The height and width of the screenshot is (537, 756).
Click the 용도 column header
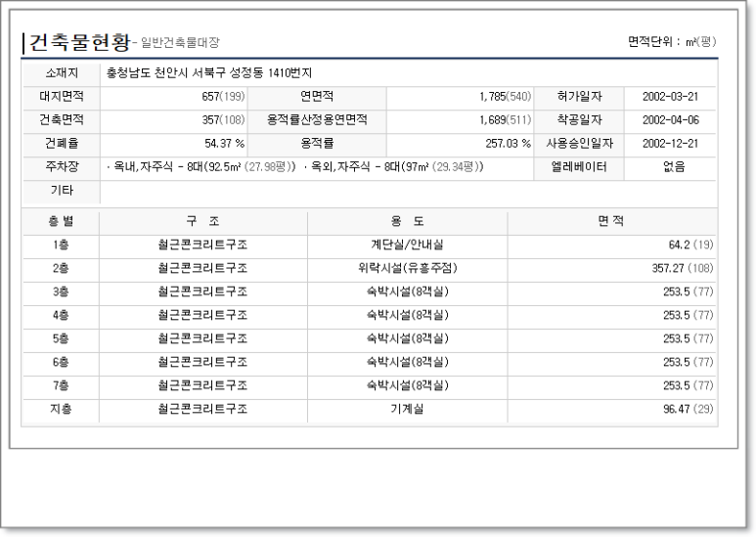click(408, 221)
